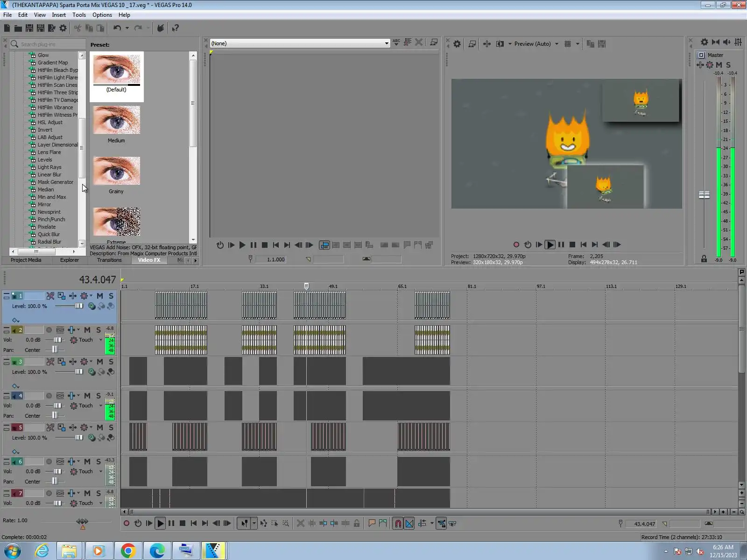Open Video Output FX in preview toolbar

point(487,44)
